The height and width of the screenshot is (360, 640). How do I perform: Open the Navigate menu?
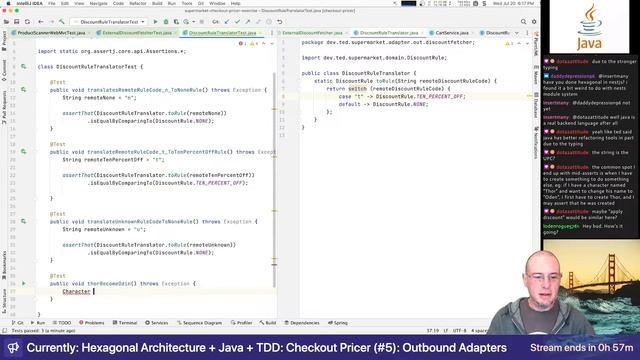[x=98, y=3]
